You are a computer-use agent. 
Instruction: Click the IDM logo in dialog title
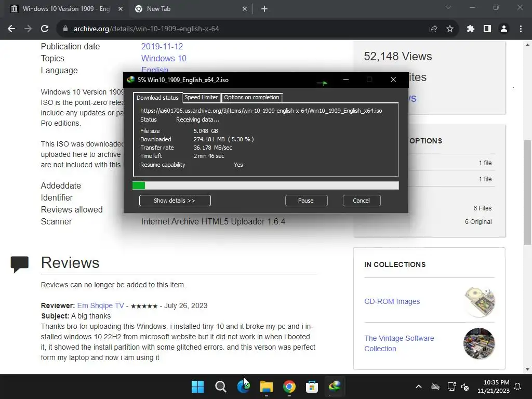pyautogui.click(x=130, y=79)
